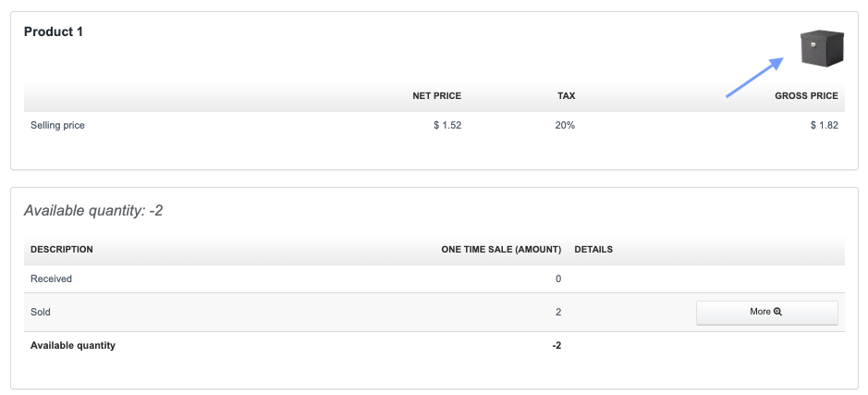Click the ONE TIME SALE (AMOUNT) header
The width and height of the screenshot is (868, 395).
501,249
